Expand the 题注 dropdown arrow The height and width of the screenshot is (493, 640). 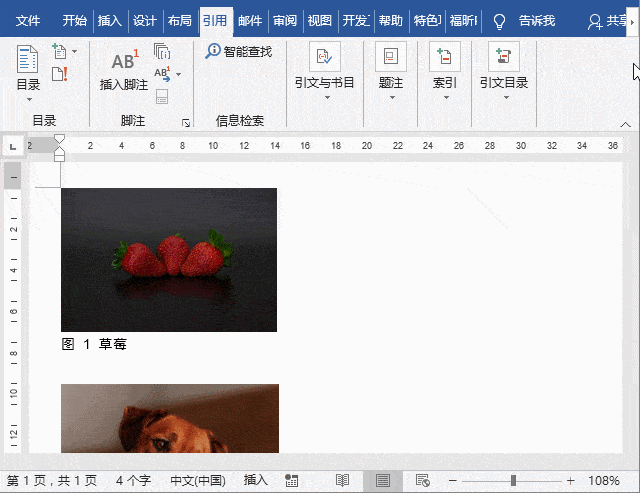[x=392, y=98]
